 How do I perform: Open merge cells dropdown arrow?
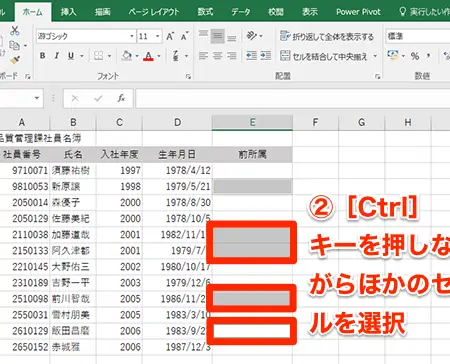375,56
